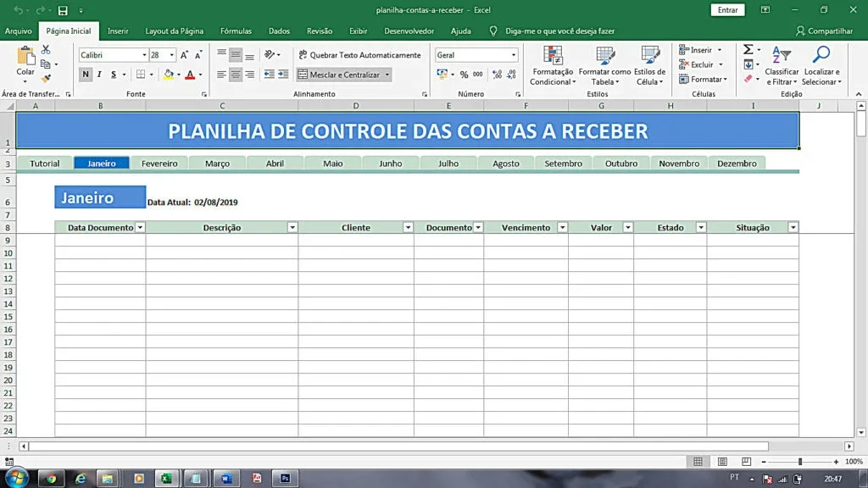Screen dimensions: 868x488
Task: Switch to the Fórmulas ribbon tab
Action: click(x=236, y=31)
